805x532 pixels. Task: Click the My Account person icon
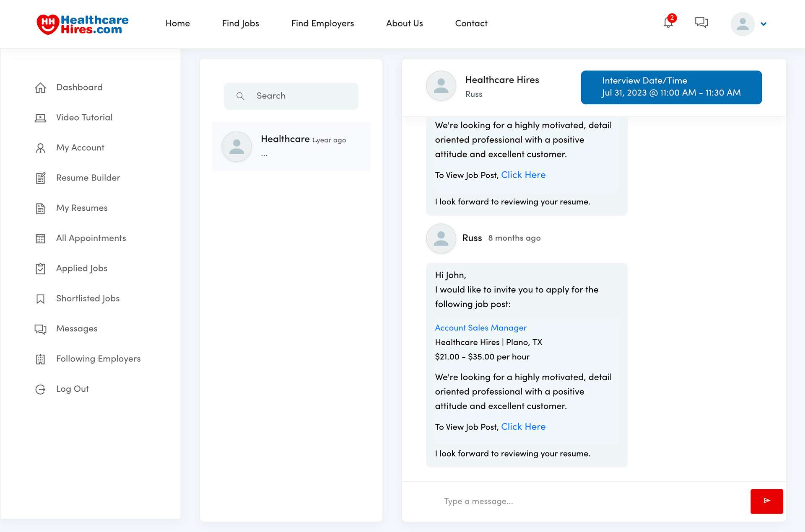(x=40, y=148)
